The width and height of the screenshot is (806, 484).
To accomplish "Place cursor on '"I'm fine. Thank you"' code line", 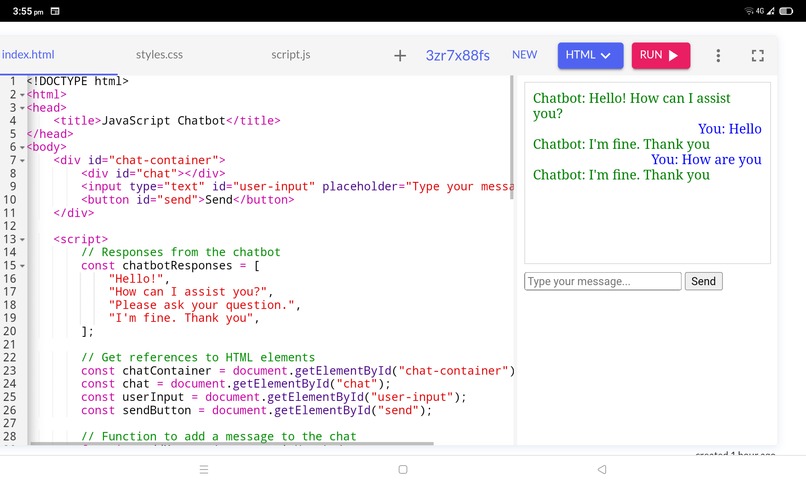I will [184, 318].
